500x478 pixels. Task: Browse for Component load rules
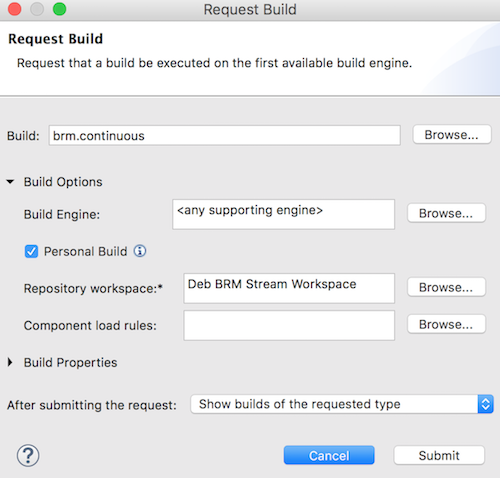[446, 324]
